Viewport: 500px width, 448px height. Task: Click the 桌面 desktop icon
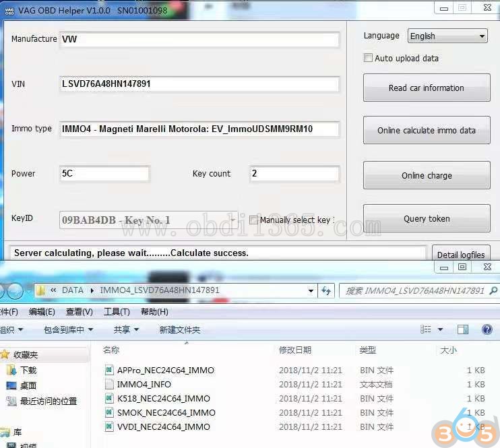click(11, 385)
